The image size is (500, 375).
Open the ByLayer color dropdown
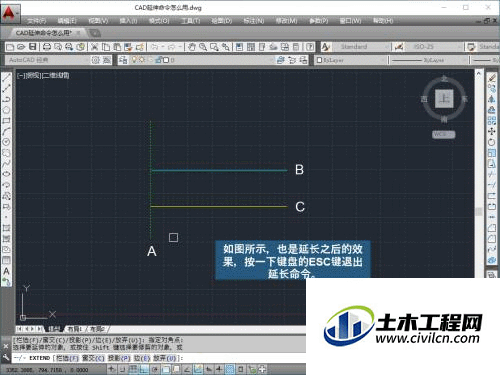[350, 60]
